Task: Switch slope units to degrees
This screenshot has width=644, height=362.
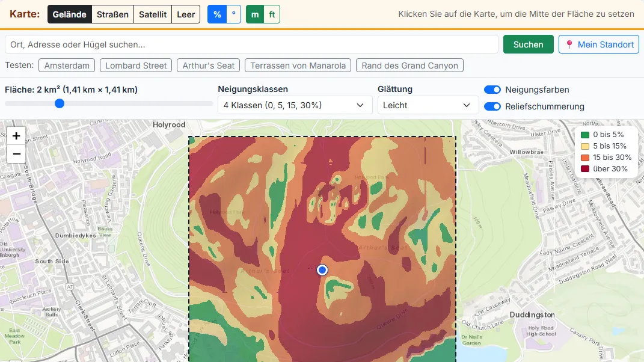Action: click(234, 14)
